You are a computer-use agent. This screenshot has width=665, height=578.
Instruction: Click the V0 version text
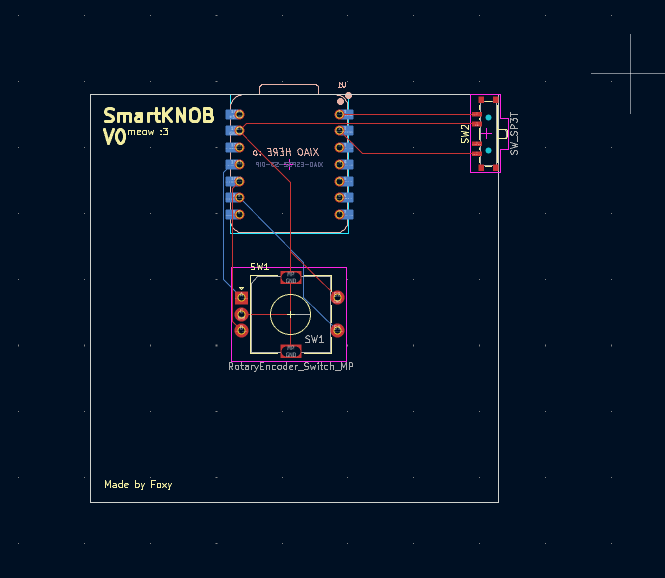point(114,138)
